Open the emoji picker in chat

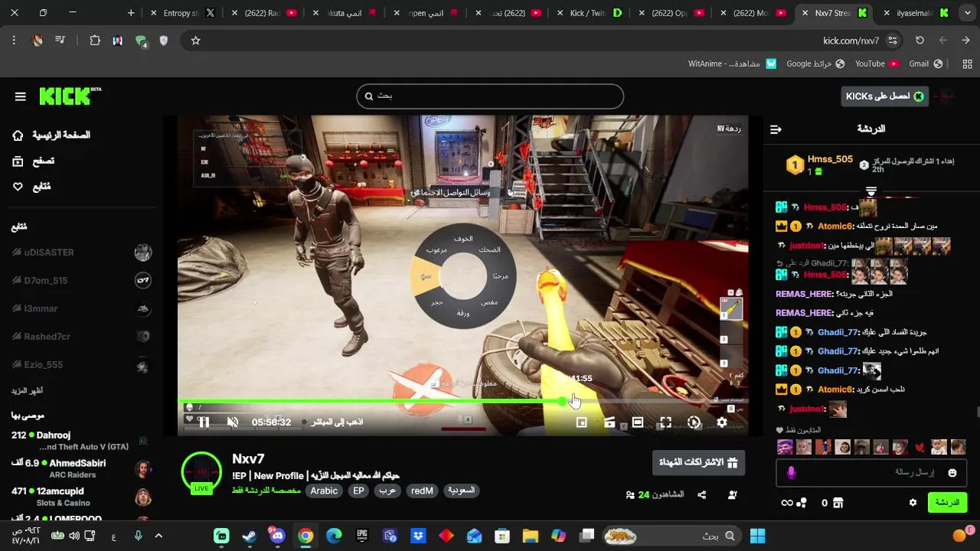coord(952,473)
